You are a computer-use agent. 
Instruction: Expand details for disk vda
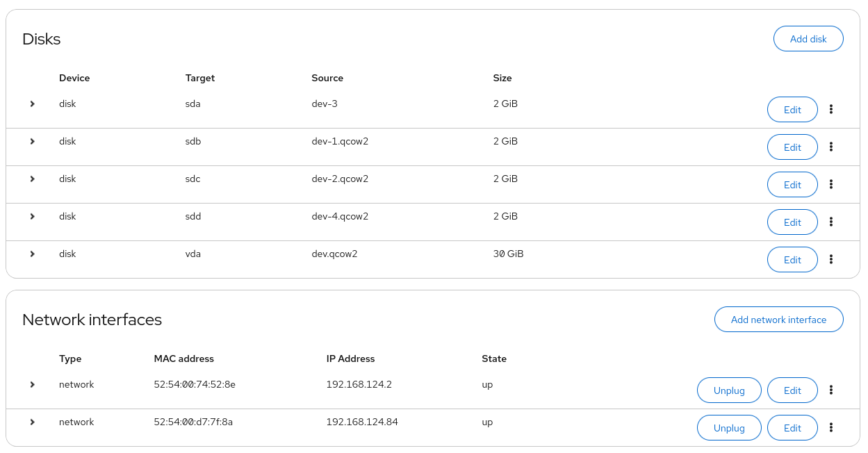coord(32,254)
